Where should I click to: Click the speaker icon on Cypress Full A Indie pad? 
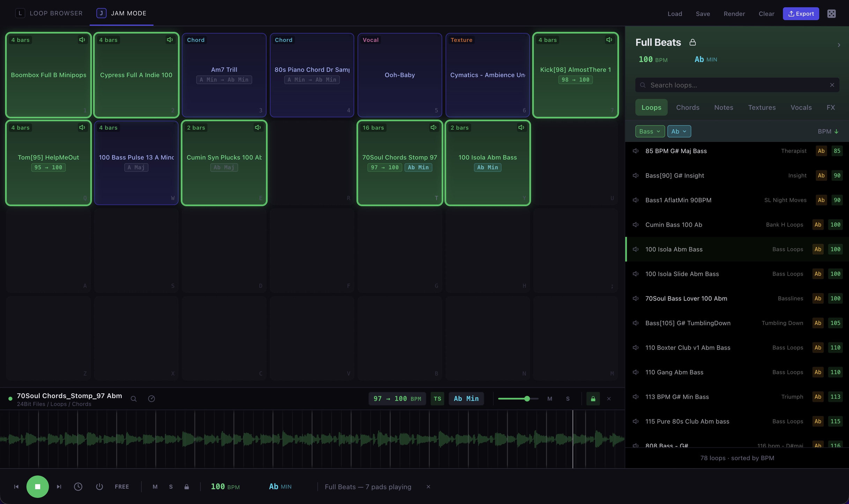tap(170, 40)
